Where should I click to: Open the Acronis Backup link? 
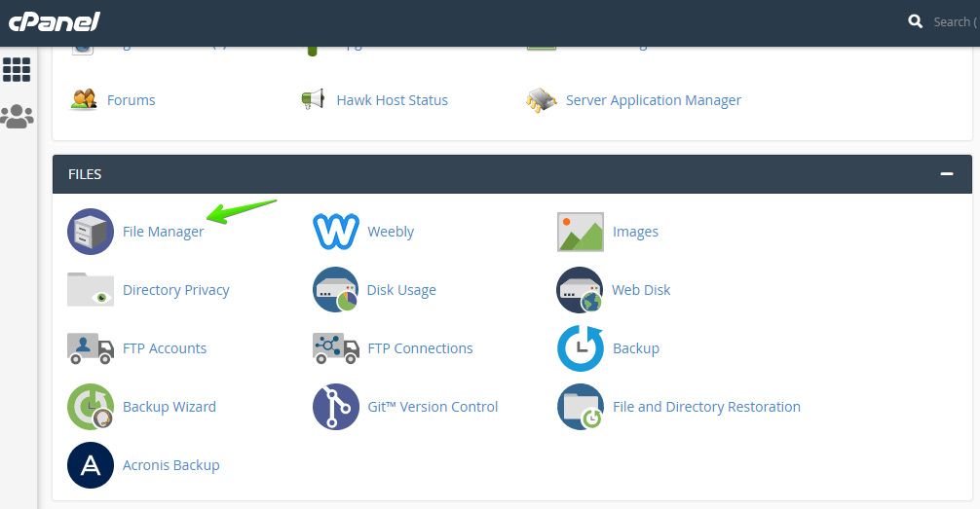coord(171,465)
